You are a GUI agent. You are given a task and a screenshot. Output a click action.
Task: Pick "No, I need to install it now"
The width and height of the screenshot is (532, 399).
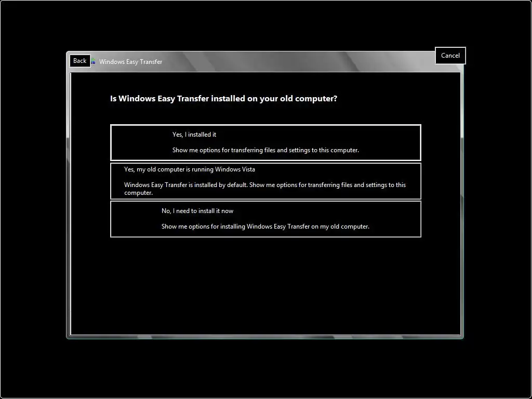point(265,219)
